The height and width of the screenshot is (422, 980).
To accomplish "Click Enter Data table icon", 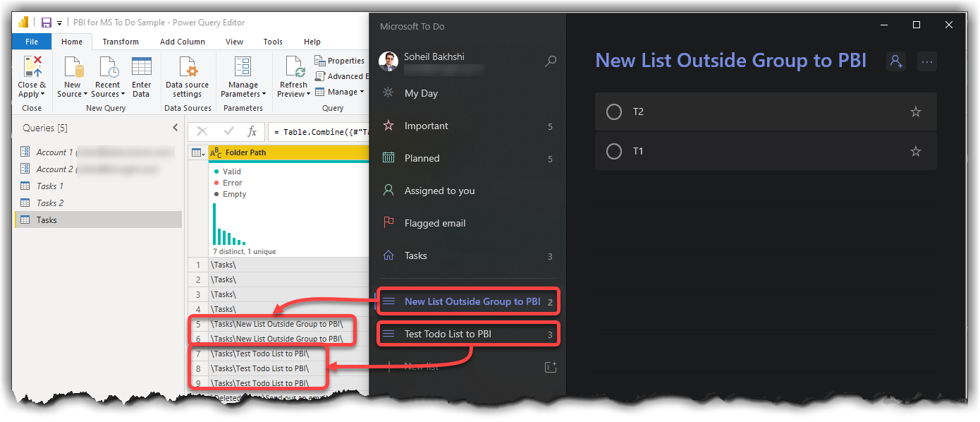I will click(x=142, y=66).
